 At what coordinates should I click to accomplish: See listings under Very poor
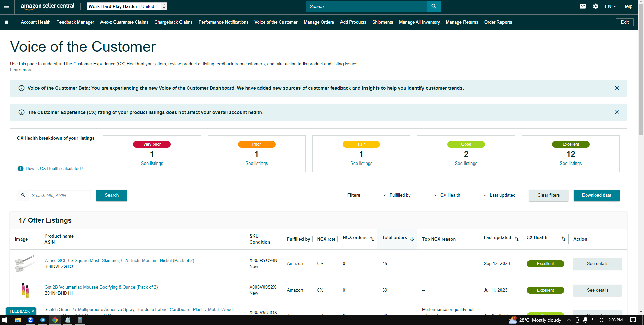(x=152, y=164)
